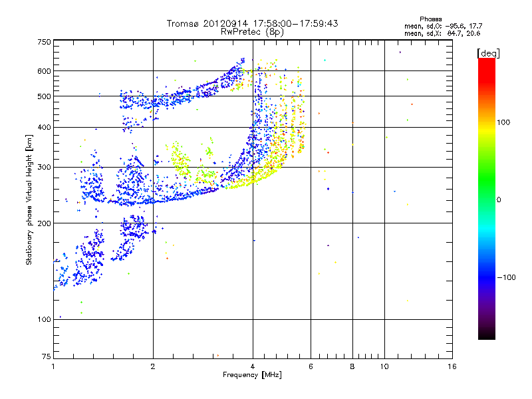This screenshot has height=399, width=532.
Task: Click the x-axis label "10"
Action: click(384, 366)
